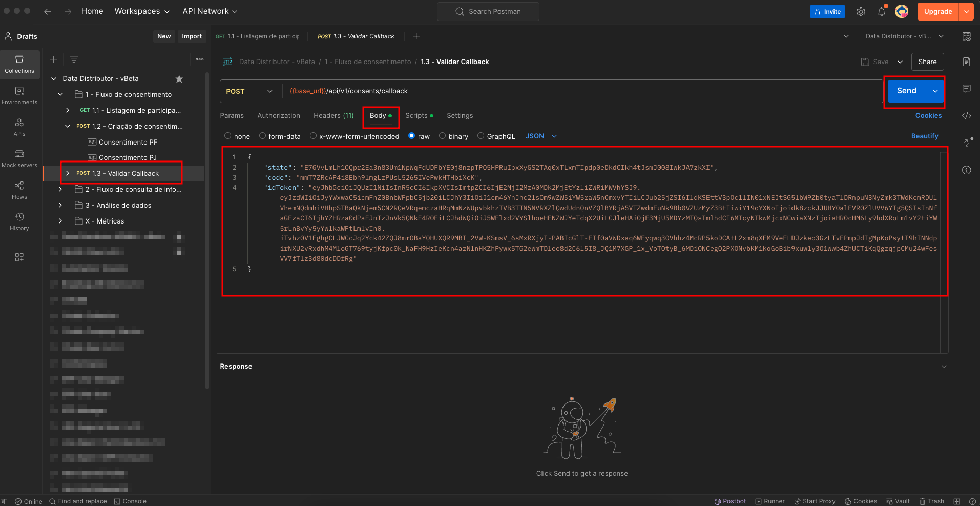Open the Environments sidebar panel
This screenshot has width=980, height=506.
pos(19,95)
